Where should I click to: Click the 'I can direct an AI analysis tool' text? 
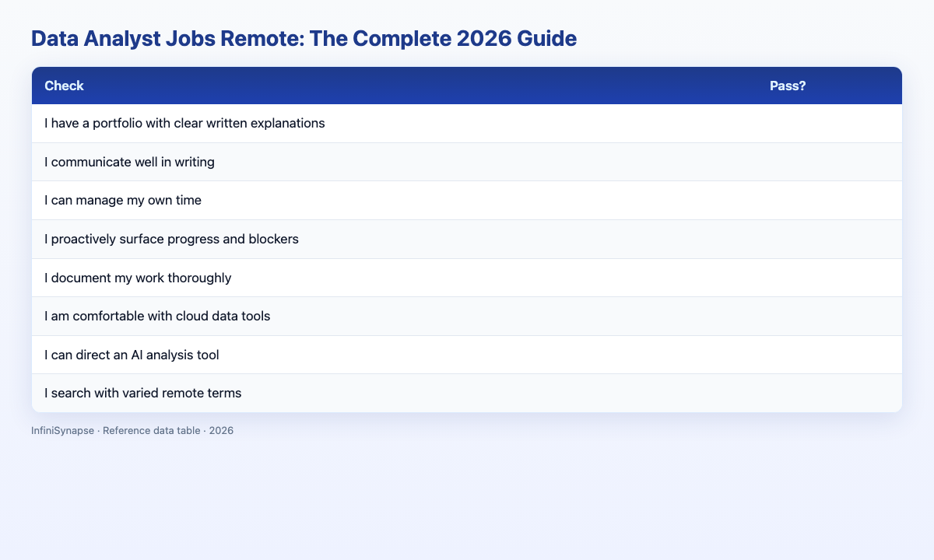pyautogui.click(x=132, y=355)
